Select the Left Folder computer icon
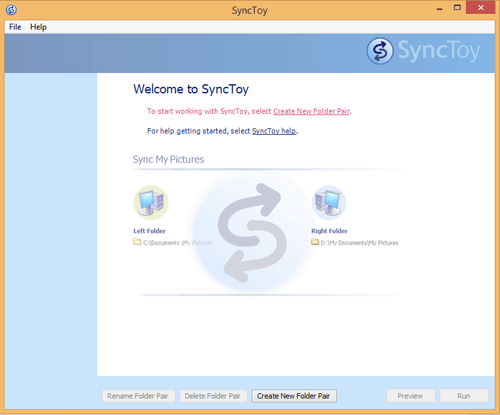 pyautogui.click(x=151, y=202)
